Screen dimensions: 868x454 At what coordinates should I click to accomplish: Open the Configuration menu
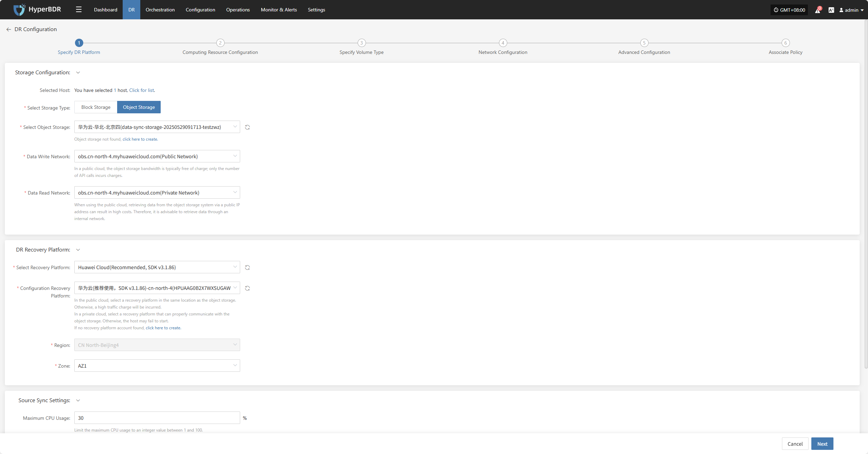click(x=200, y=10)
